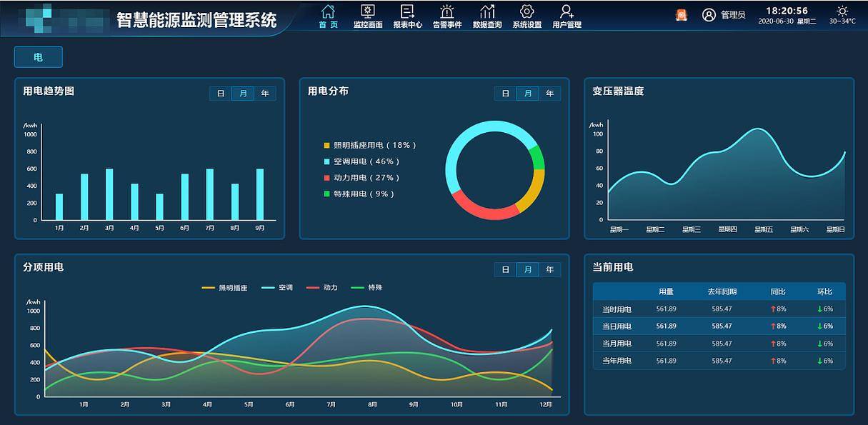Click the 当时用电 561.89 usage value
This screenshot has height=425, width=868.
[666, 309]
